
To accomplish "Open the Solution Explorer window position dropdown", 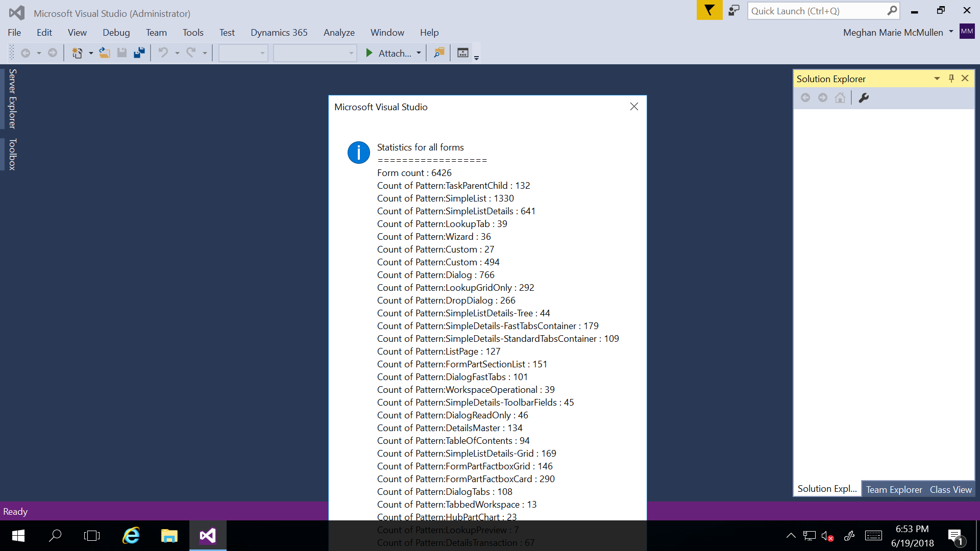I will tap(937, 79).
